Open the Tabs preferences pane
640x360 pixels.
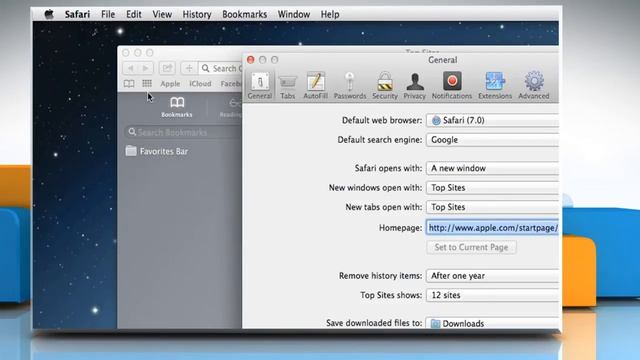pos(287,86)
